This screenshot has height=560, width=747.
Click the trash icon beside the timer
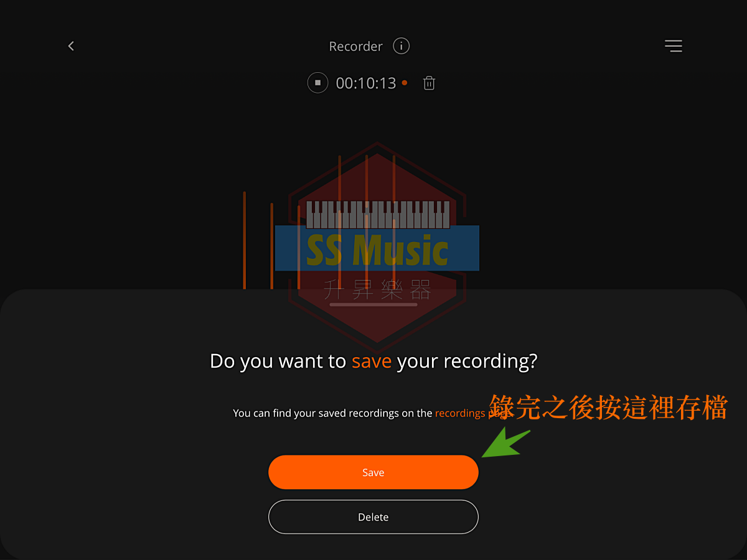(x=429, y=83)
